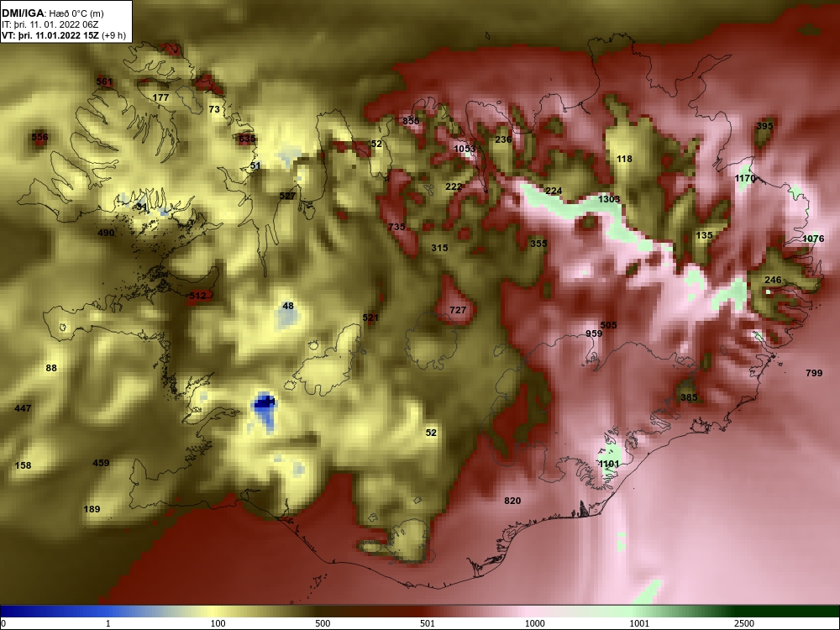Viewport: 840px width, 630px height.
Task: Click the 959 value on the map
Action: pos(594,333)
